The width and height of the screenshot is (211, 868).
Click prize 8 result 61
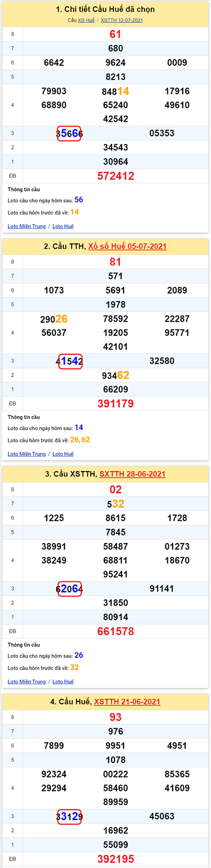tap(116, 34)
